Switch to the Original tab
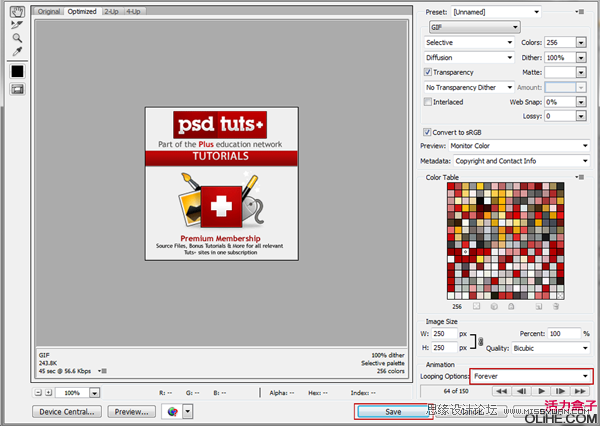600x426 pixels. click(x=49, y=11)
